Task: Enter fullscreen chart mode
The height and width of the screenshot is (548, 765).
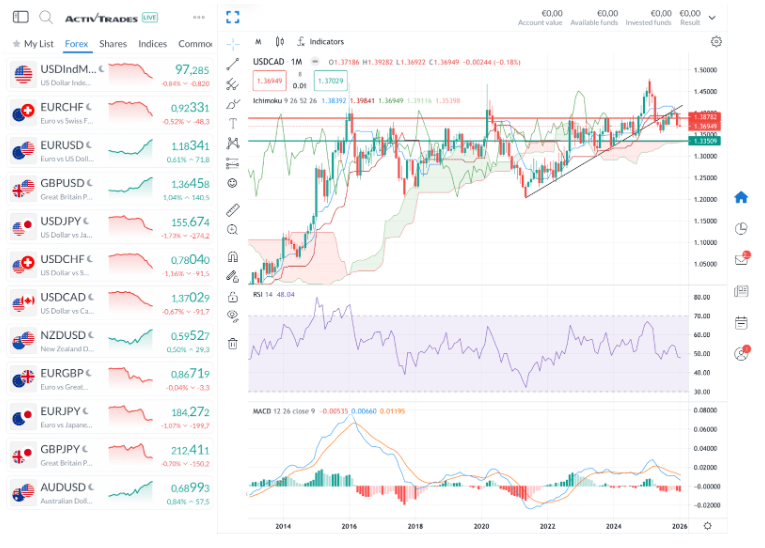Action: (233, 17)
